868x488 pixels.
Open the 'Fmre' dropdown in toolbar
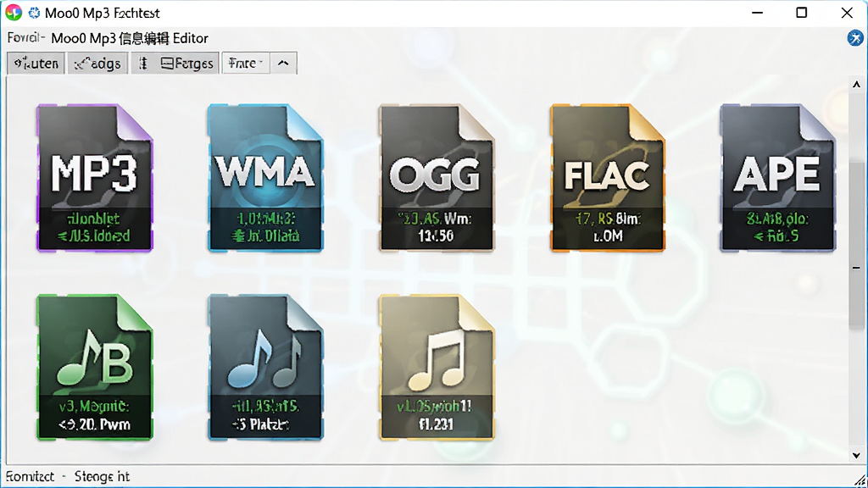(x=246, y=63)
